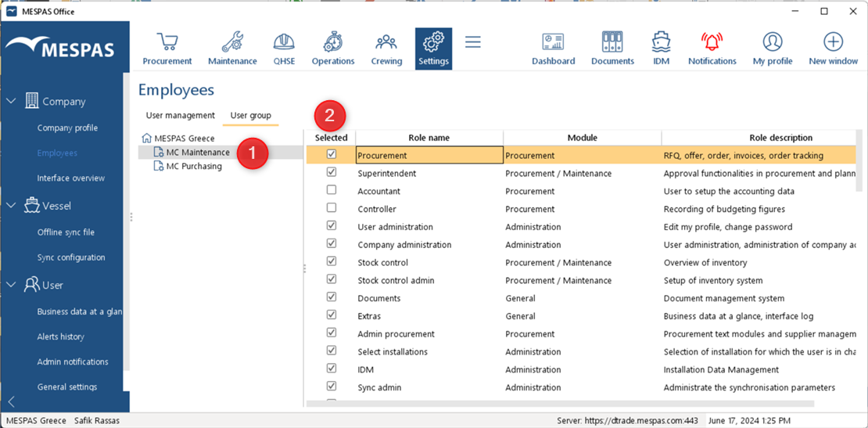This screenshot has width=868, height=428.
Task: Switch to the User management tab
Action: point(181,116)
